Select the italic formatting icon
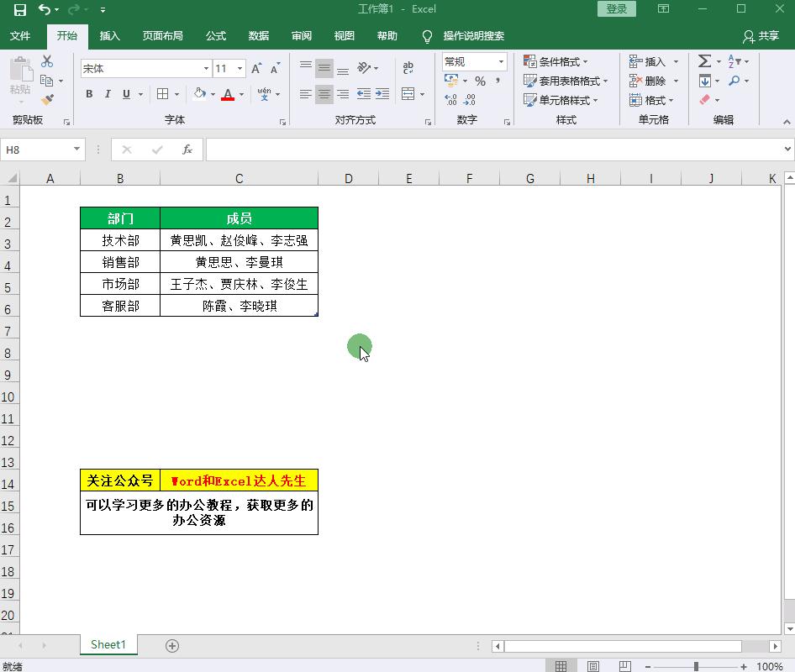Image resolution: width=795 pixels, height=672 pixels. (106, 94)
